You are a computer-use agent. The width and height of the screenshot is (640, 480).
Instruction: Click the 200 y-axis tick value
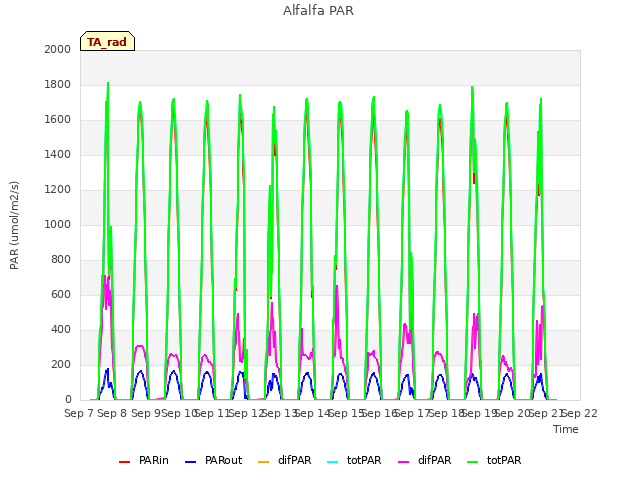click(x=61, y=364)
